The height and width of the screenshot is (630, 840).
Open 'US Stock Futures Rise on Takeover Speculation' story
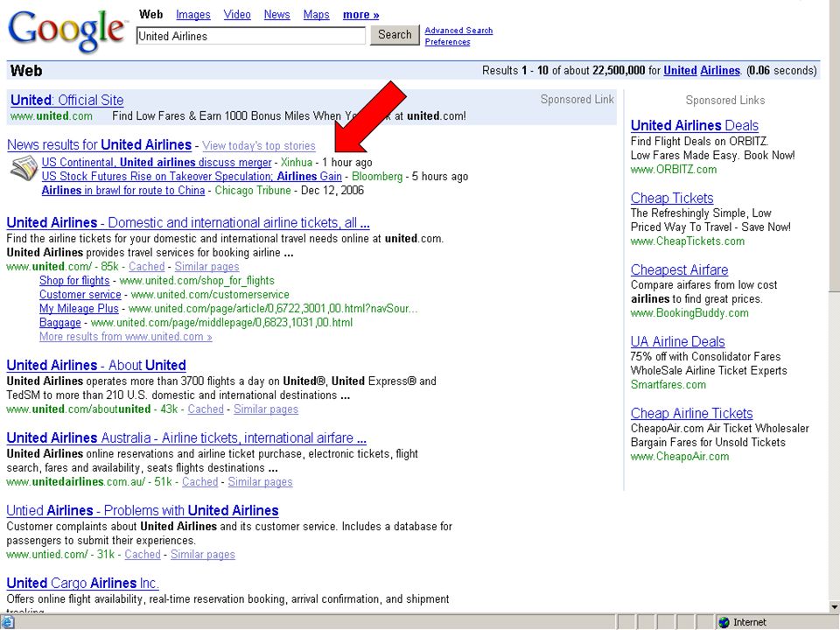click(x=192, y=176)
